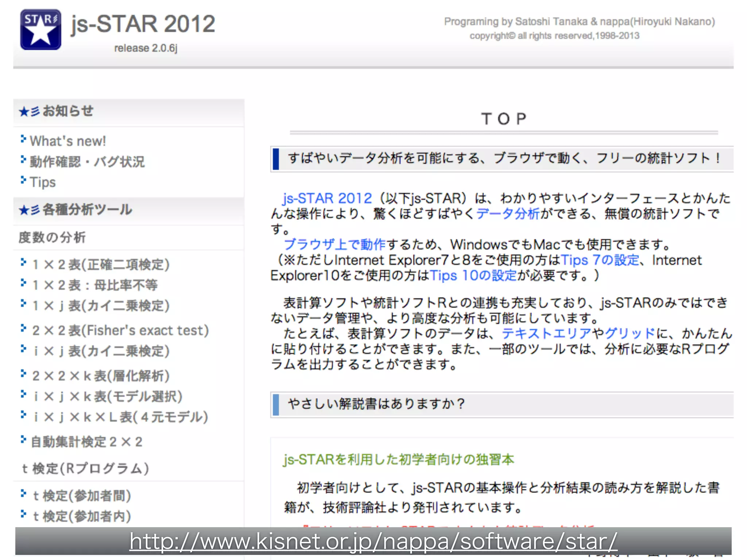Viewport: 747px width, 560px height.
Task: Open the Tips sidebar link
Action: (43, 182)
